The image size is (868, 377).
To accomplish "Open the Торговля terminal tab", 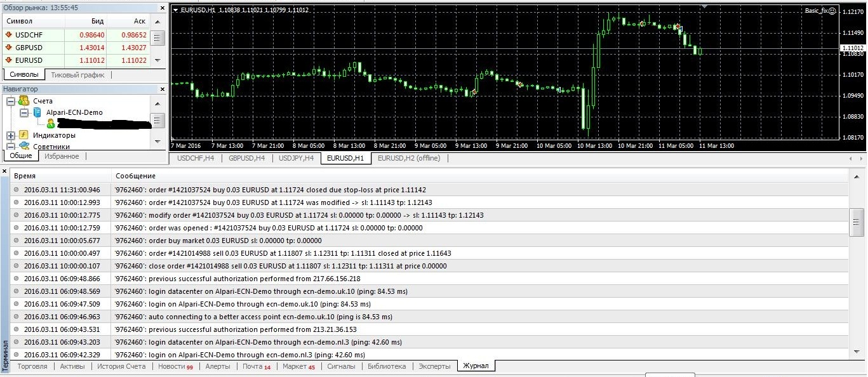I will tap(32, 366).
